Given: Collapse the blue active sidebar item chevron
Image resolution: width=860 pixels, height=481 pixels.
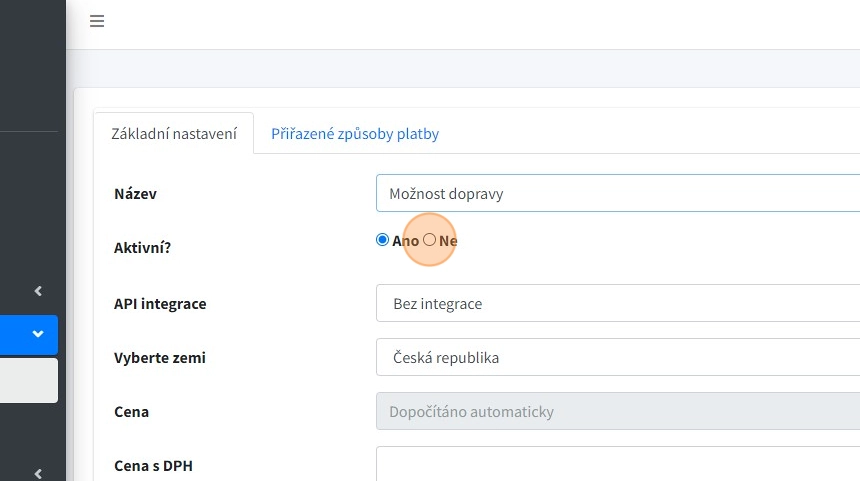Looking at the screenshot, I should (x=38, y=334).
